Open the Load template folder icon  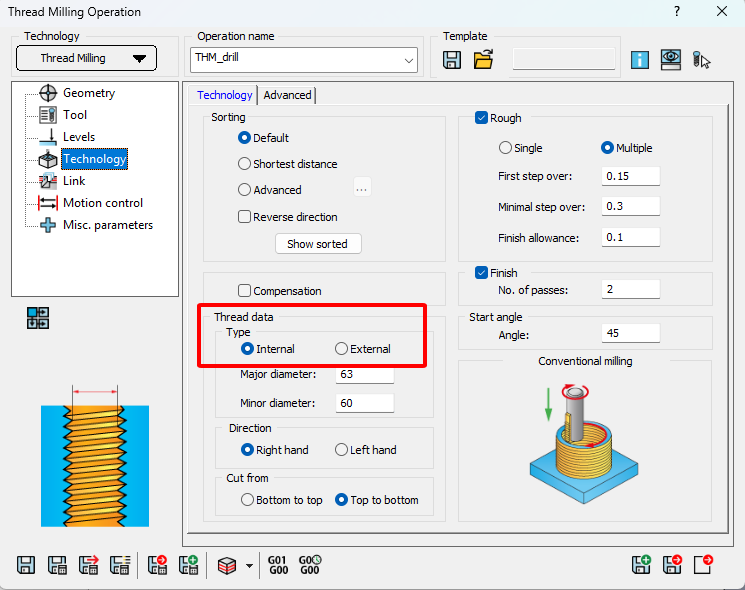(x=484, y=59)
